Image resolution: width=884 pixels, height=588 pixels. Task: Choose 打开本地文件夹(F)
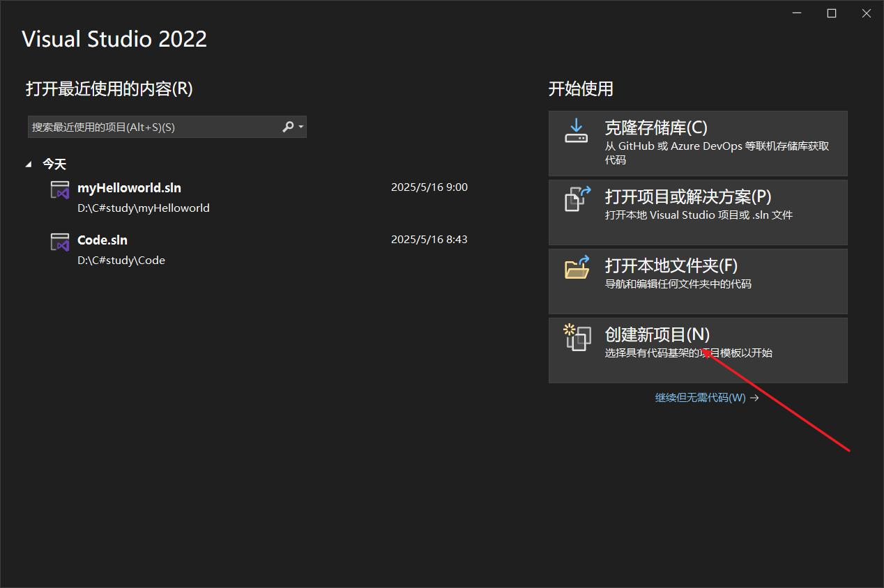pyautogui.click(x=698, y=281)
